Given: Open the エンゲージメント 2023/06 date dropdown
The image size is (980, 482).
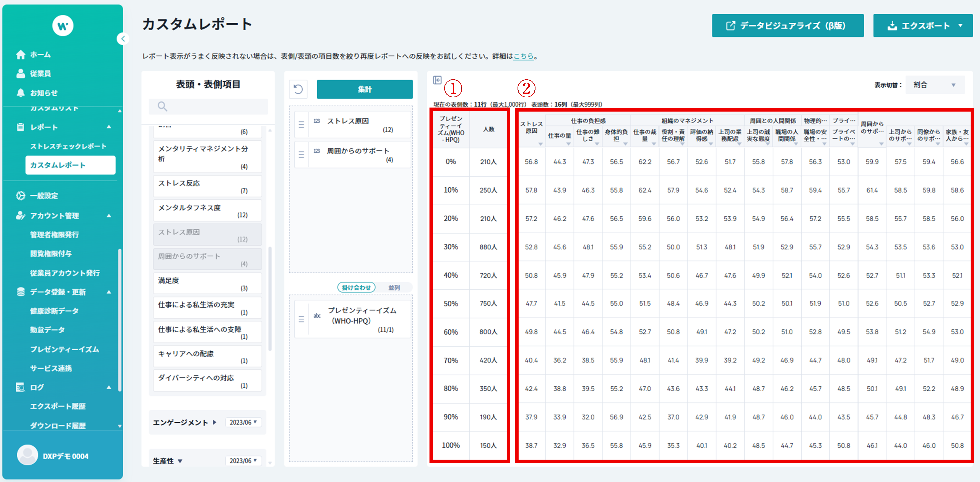Looking at the screenshot, I should (x=243, y=422).
